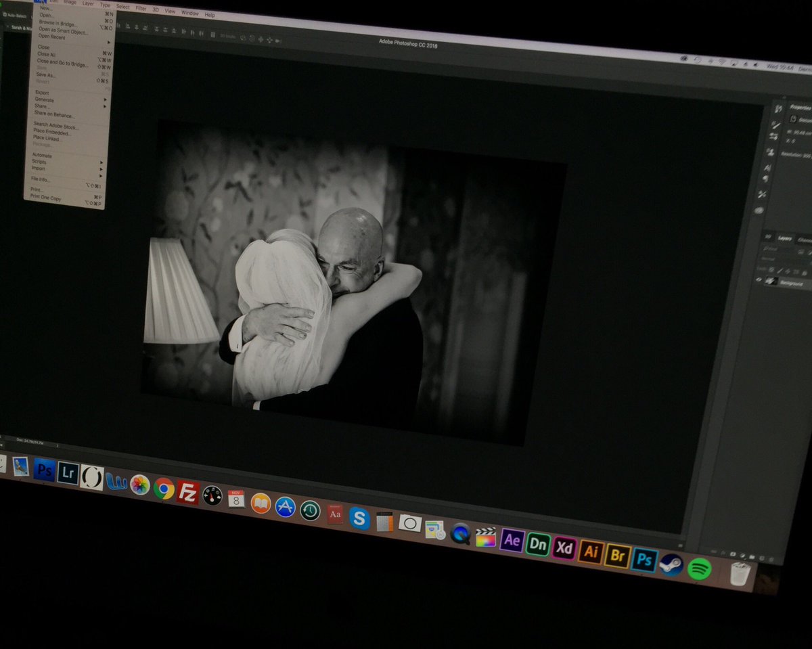Switch to the Channels tab

805,240
